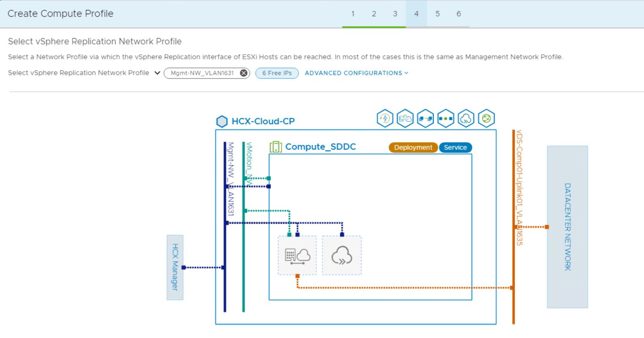Open the Select vSphere Replication Network Profile dropdown
The image size is (644, 338).
tap(157, 73)
